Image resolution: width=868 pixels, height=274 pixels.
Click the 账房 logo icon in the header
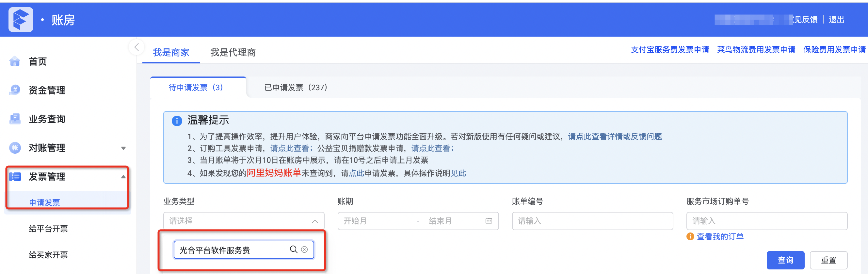[x=21, y=20]
